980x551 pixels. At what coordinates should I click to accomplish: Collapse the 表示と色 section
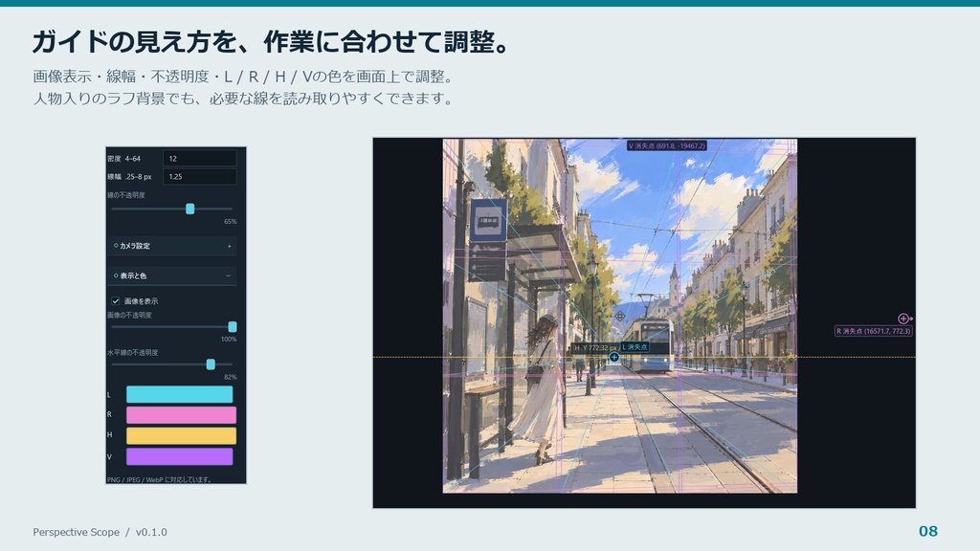[172, 275]
